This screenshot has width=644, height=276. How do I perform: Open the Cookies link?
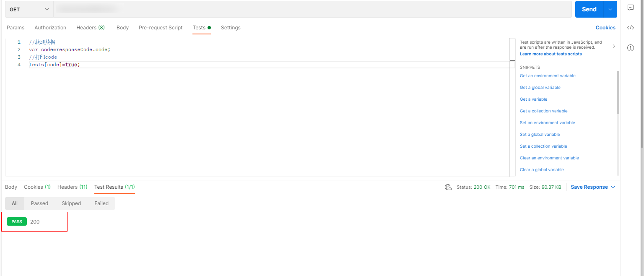pos(605,28)
